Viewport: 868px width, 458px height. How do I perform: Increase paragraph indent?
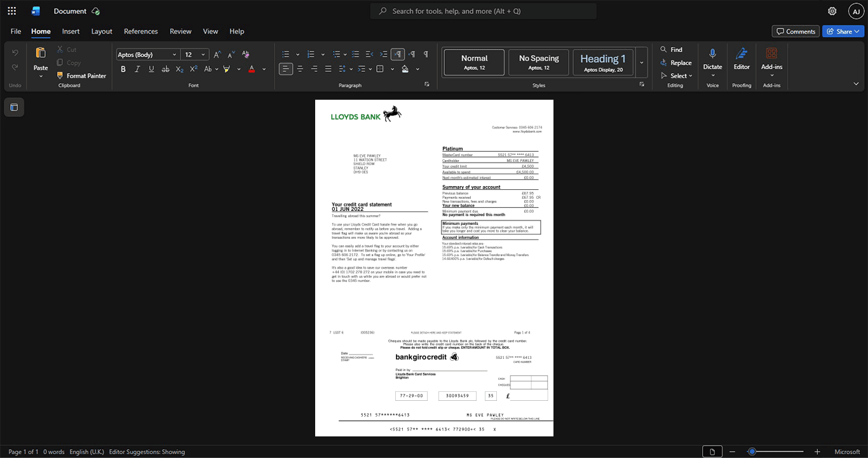pyautogui.click(x=384, y=55)
